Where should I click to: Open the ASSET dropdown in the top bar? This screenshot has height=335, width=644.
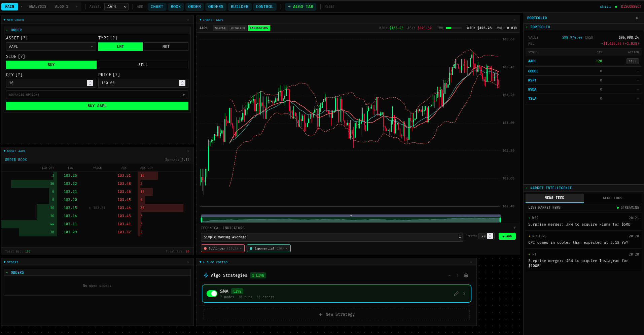click(116, 6)
